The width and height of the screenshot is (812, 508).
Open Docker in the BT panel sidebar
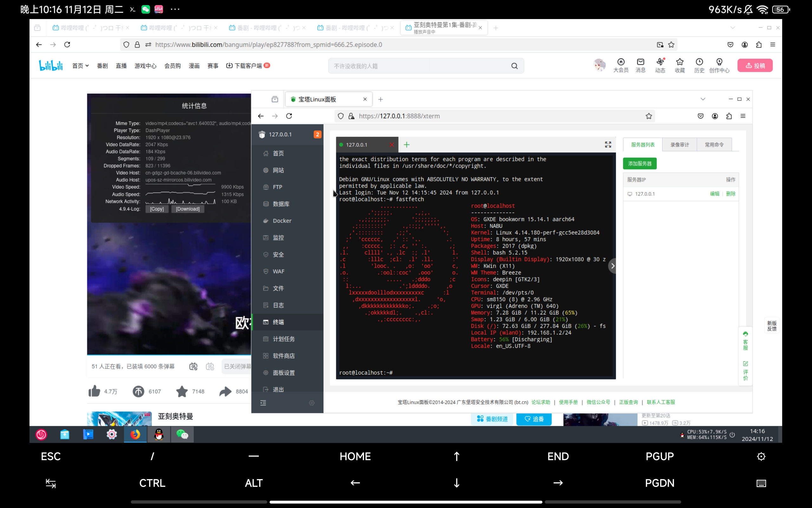click(282, 221)
